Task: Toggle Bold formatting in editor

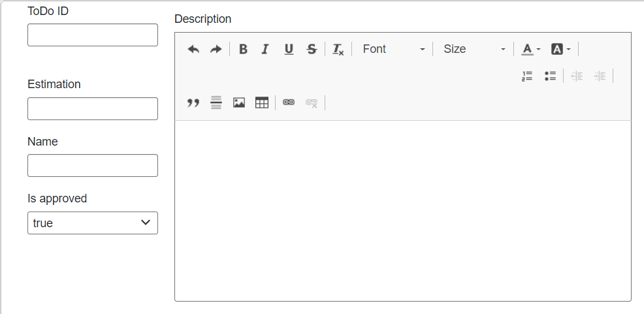Action: coord(243,50)
